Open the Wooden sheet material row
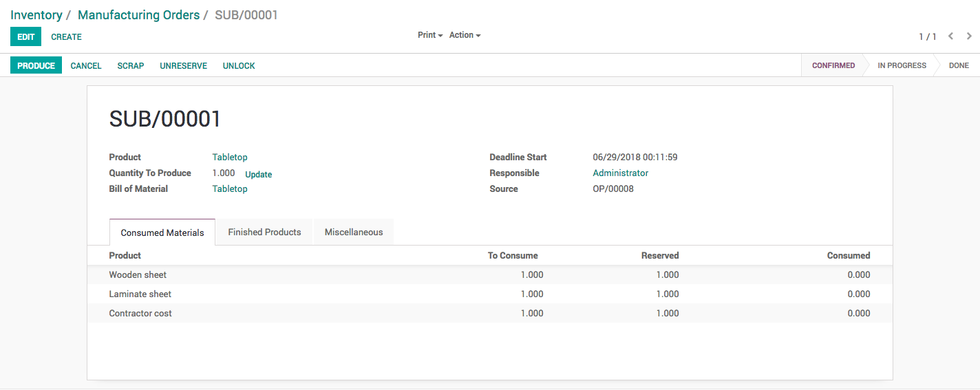The height and width of the screenshot is (390, 980). pos(138,275)
